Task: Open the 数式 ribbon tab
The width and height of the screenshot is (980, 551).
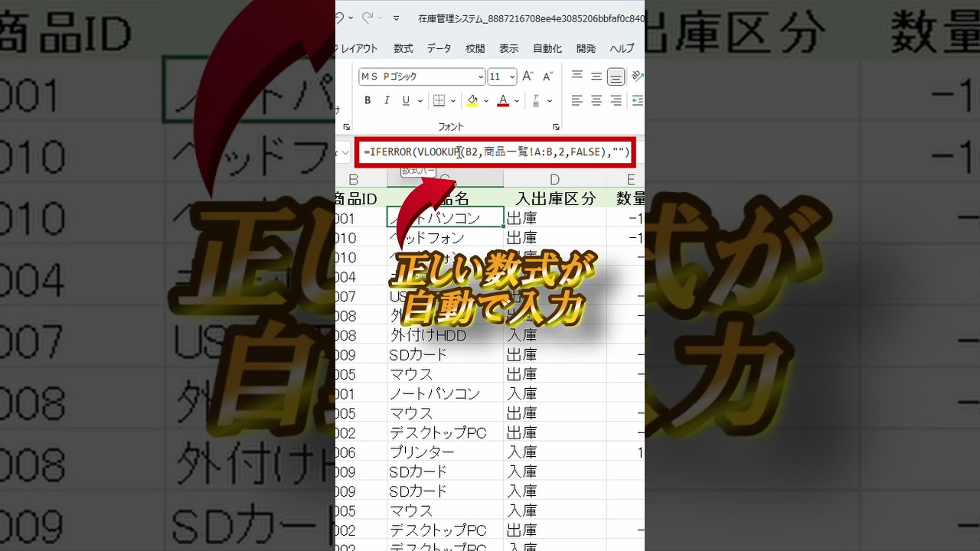Action: click(x=403, y=48)
